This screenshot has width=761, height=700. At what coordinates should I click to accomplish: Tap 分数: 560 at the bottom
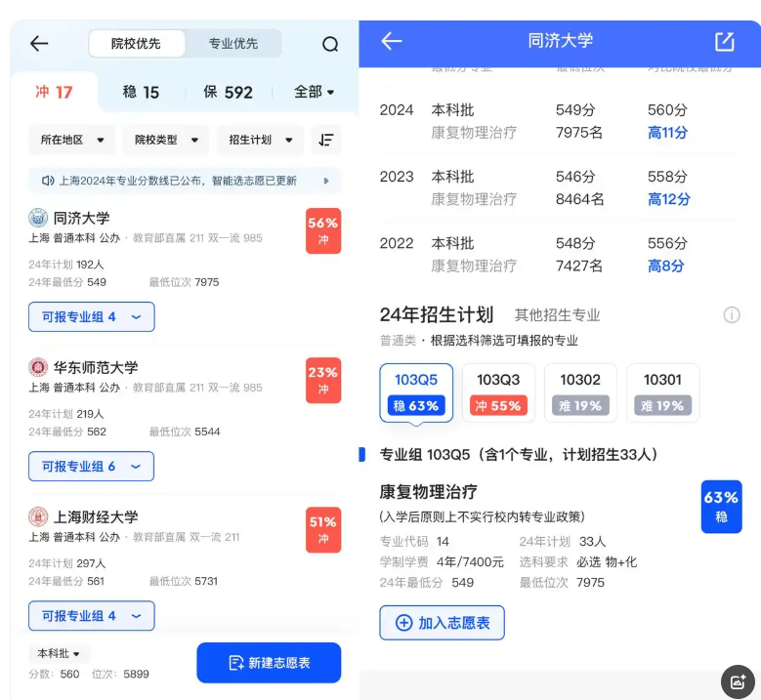(54, 674)
